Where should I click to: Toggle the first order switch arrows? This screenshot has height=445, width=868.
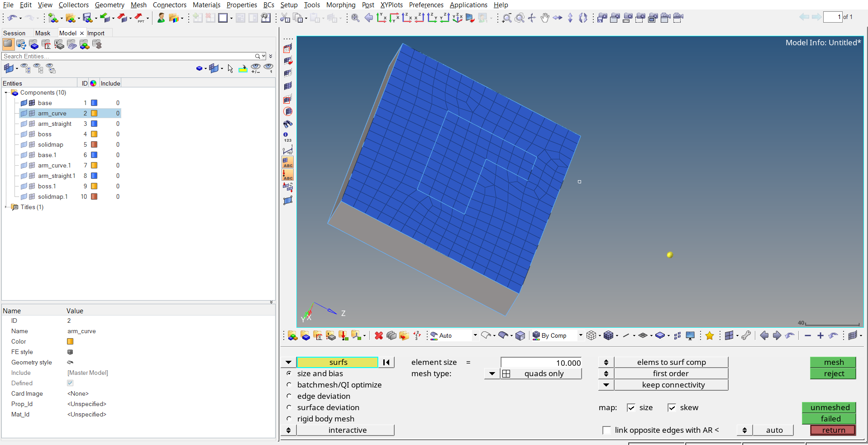click(606, 373)
